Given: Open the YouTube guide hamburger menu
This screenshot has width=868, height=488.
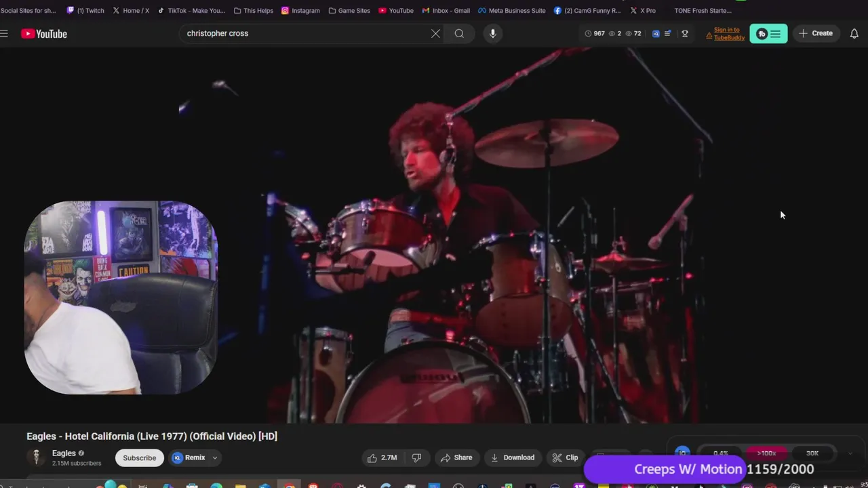Looking at the screenshot, I should [4, 33].
